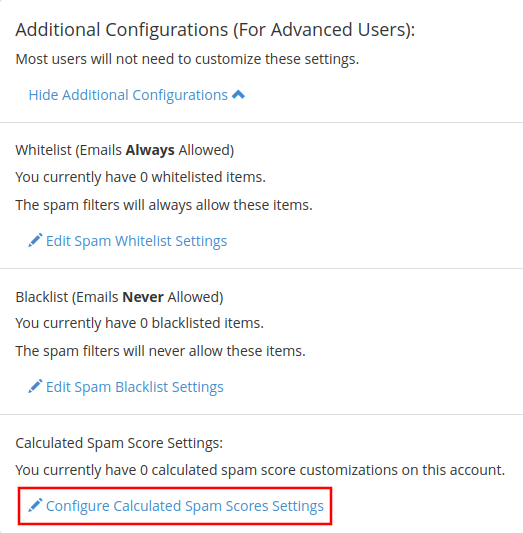Click the 'Most users will not need' note
Image resolution: width=523 pixels, height=533 pixels.
[x=187, y=59]
